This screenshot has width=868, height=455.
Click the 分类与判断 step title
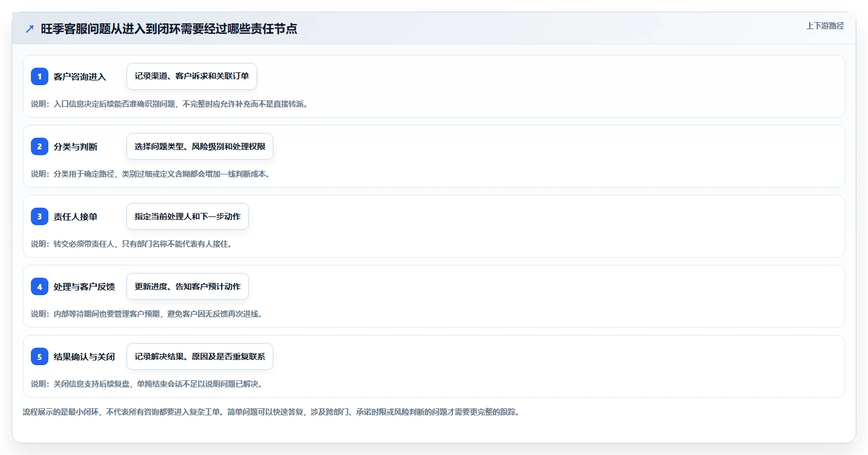coord(76,146)
